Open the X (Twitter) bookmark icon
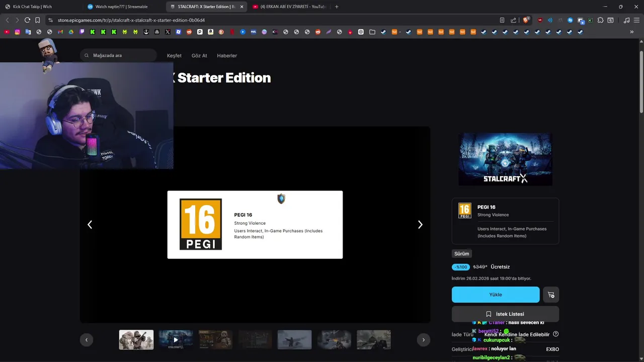 tap(168, 32)
